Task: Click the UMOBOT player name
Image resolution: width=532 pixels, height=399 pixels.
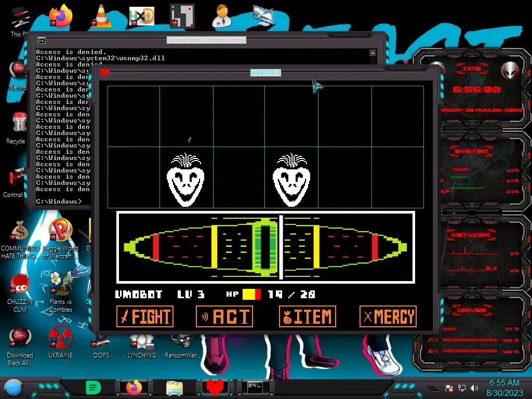Action: [x=139, y=294]
